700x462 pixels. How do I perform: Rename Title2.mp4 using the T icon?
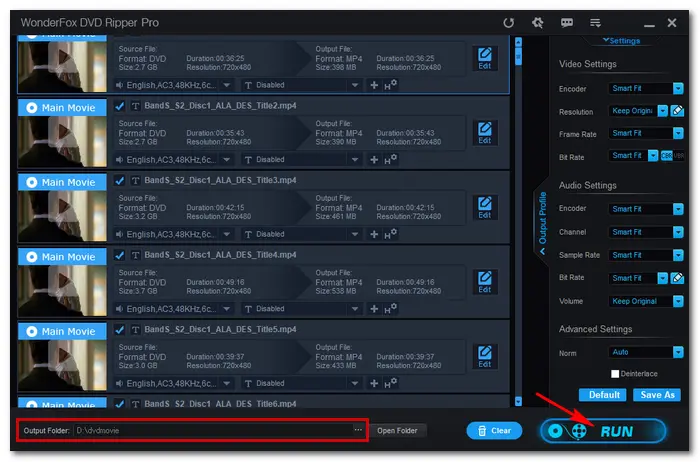point(136,106)
